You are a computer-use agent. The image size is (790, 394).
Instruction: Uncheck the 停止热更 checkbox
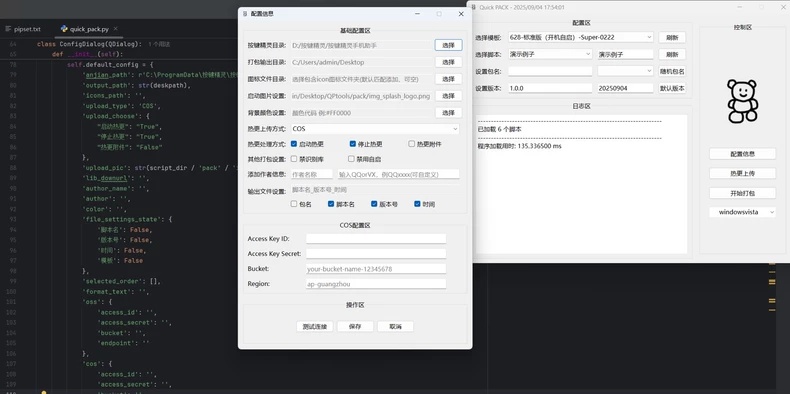tap(353, 144)
